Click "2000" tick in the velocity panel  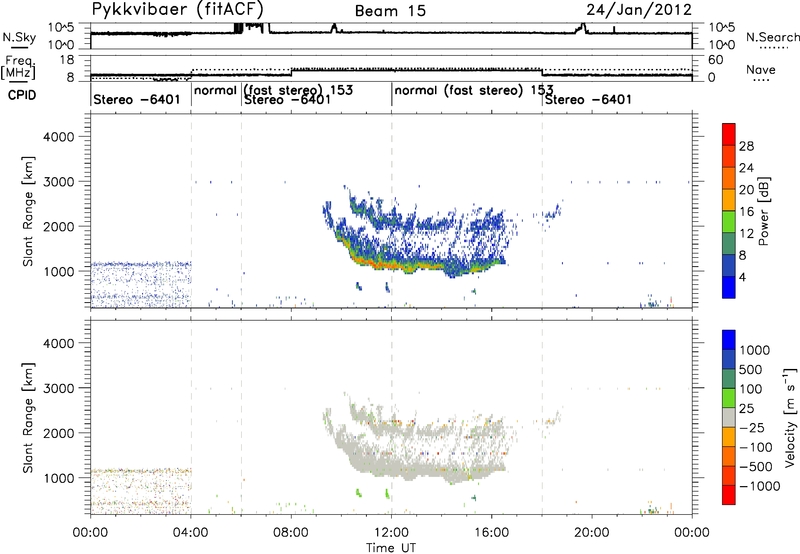58,433
